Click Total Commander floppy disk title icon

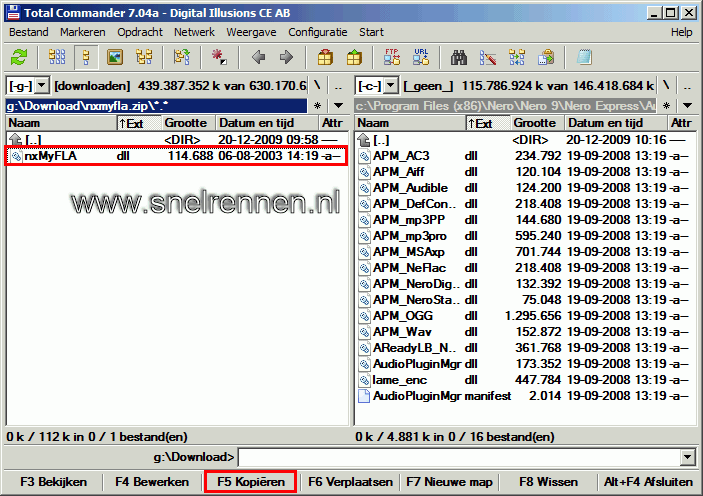[x=13, y=13]
